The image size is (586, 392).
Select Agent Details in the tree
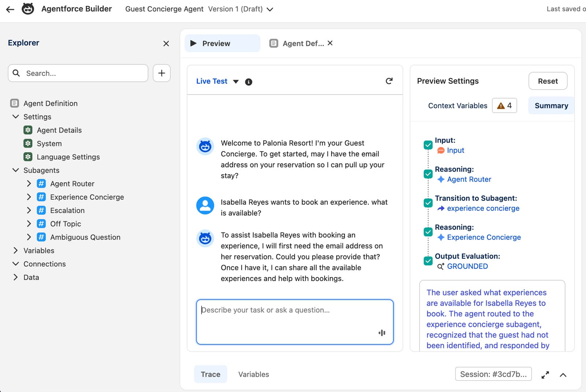59,130
